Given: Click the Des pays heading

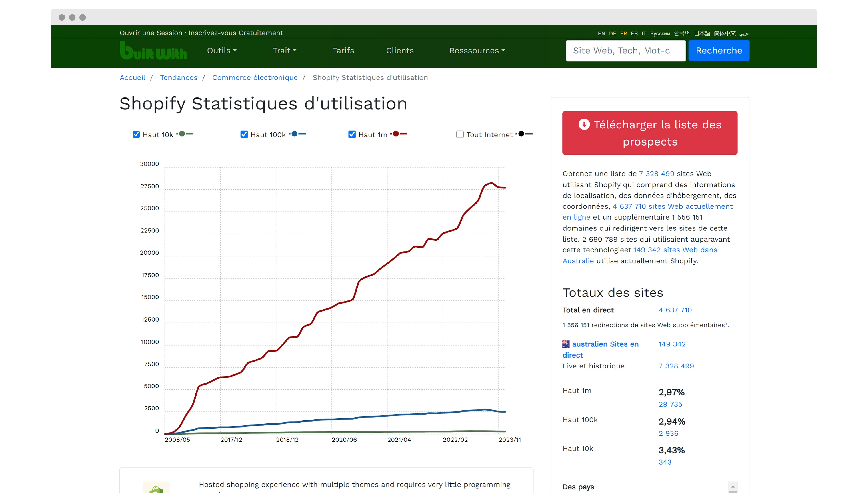Looking at the screenshot, I should click(x=578, y=487).
